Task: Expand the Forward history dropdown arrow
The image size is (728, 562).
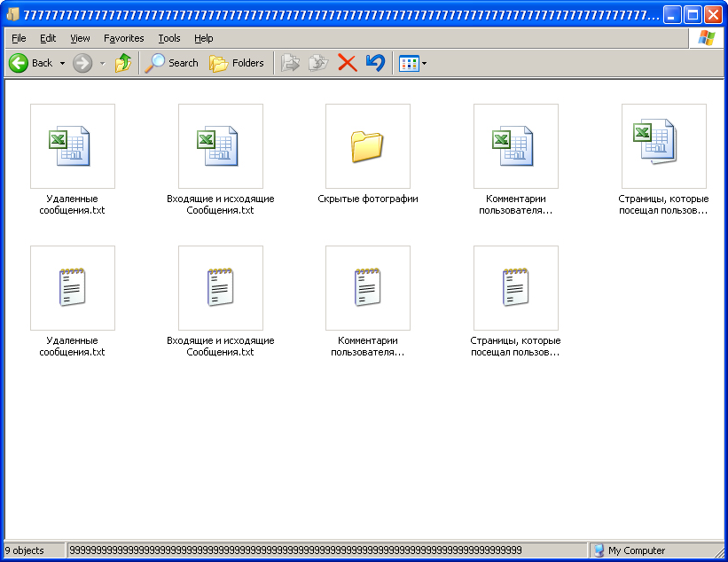Action: pos(102,63)
